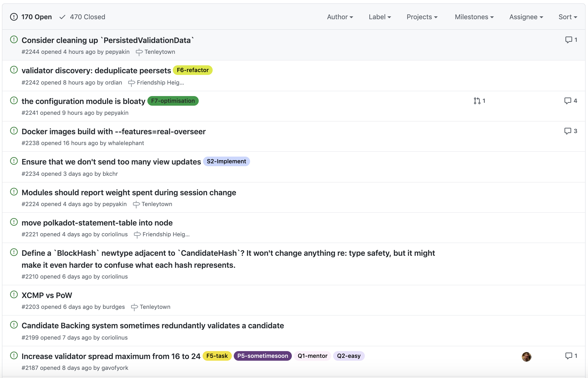
Task: Click open-issue icon beside XCMP vs PoW
Action: click(14, 294)
